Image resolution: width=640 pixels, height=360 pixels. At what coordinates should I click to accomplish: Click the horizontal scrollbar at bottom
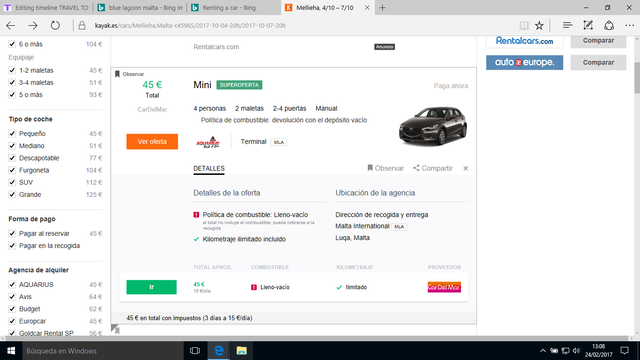(x=316, y=338)
